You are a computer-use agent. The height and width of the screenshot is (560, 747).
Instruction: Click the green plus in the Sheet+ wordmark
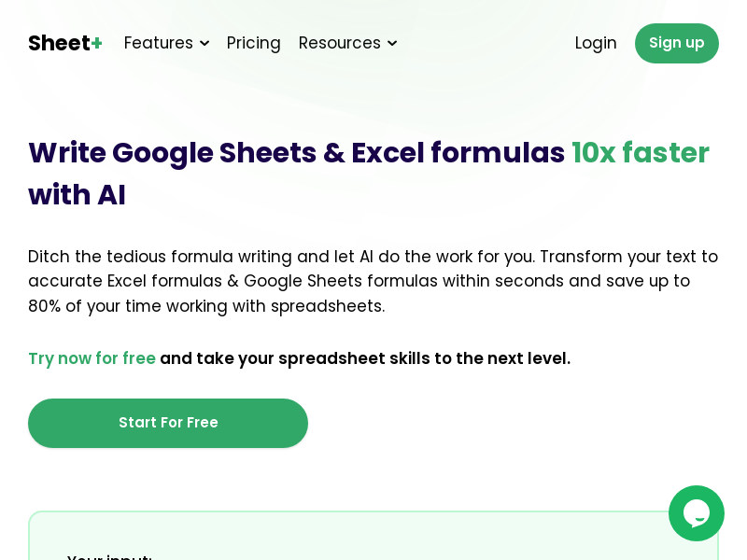tap(96, 41)
